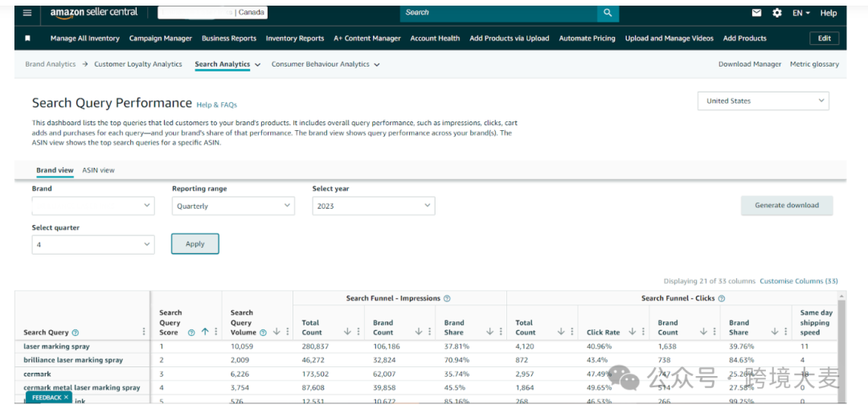868x413 pixels.
Task: Click help icon beside Search Query Score
Action: coord(191,332)
